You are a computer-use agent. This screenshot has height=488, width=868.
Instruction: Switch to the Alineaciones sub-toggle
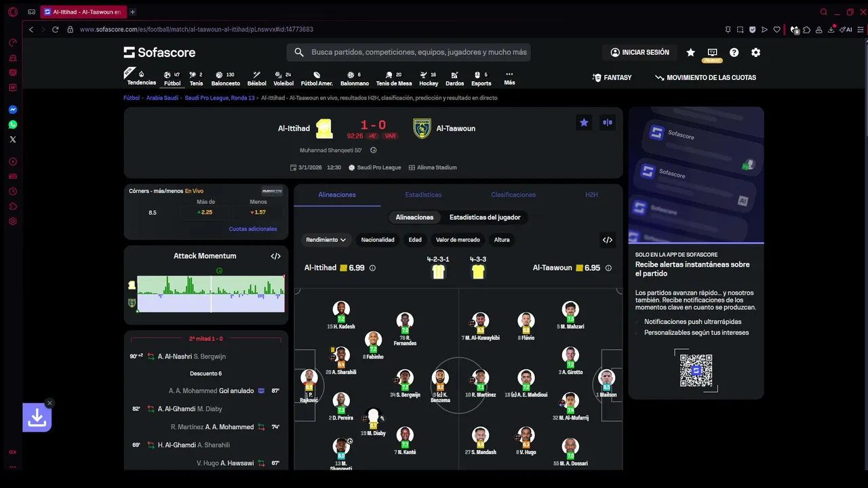414,217
